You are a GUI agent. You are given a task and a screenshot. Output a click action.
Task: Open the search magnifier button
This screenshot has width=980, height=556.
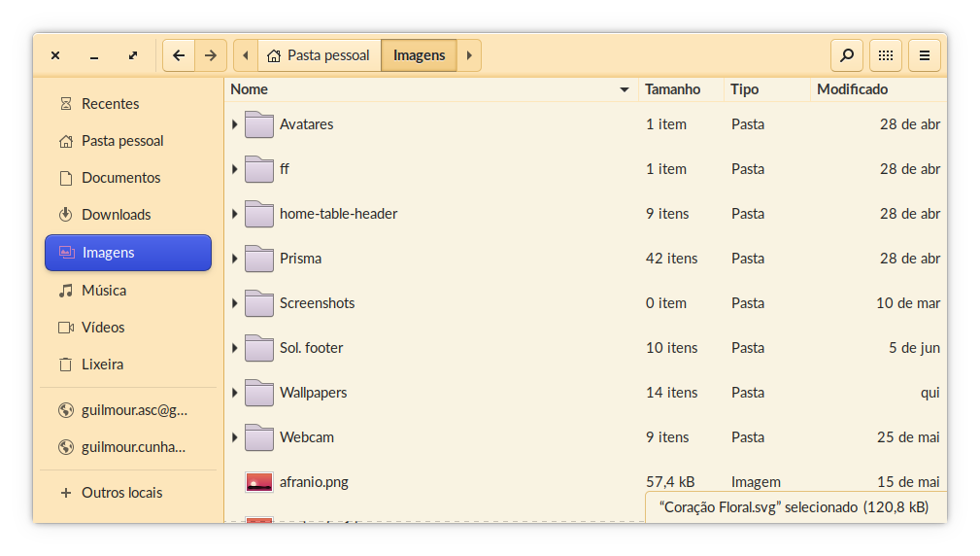coord(847,55)
